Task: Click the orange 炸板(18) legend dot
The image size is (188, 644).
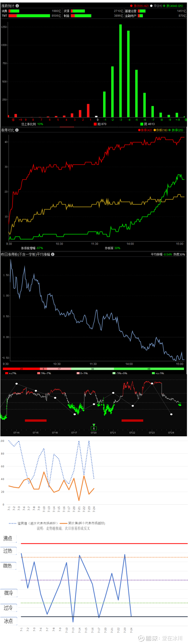Action: (155, 130)
